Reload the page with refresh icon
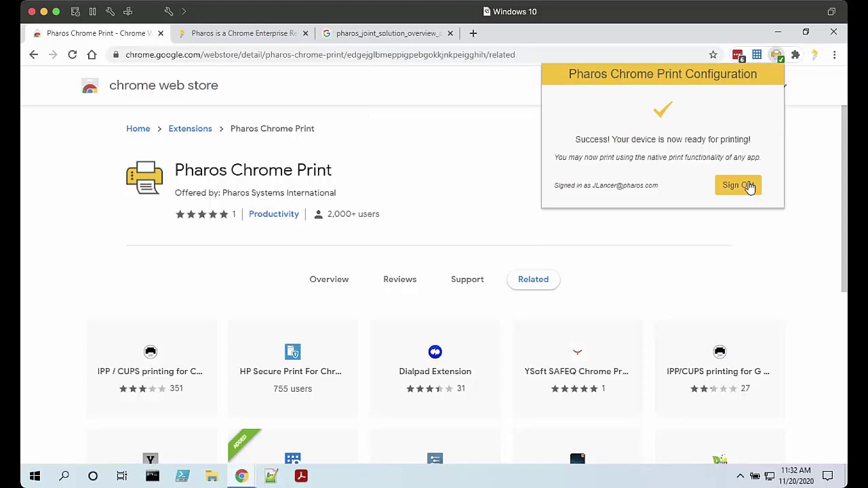 (73, 54)
